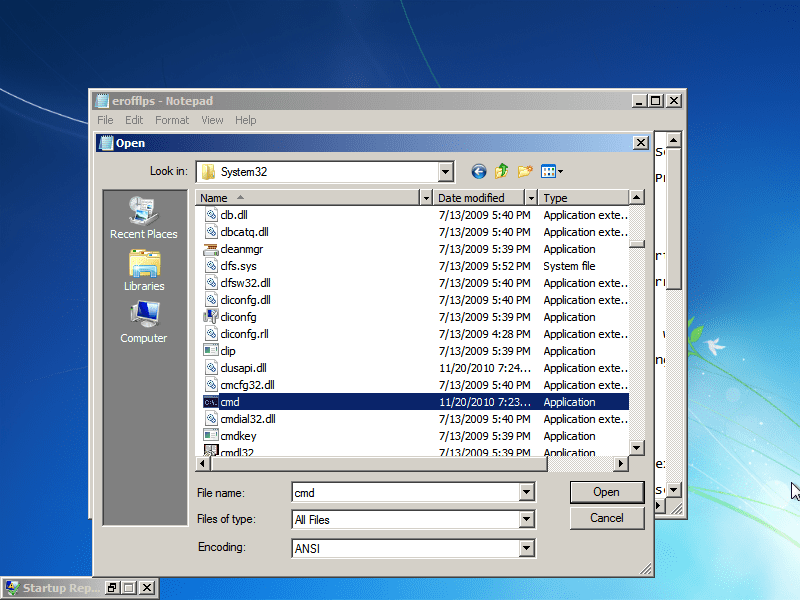
Task: Select the clip application icon
Action: pos(211,351)
